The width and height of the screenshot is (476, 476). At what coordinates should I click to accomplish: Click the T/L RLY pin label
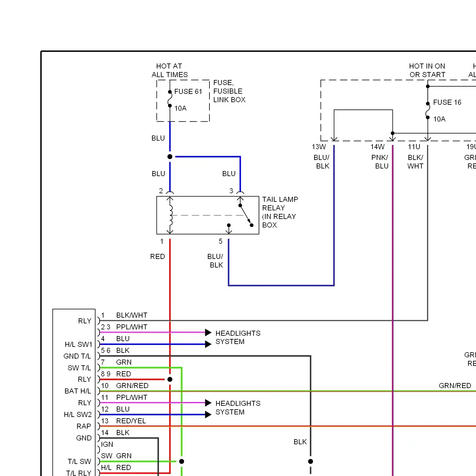(79, 473)
